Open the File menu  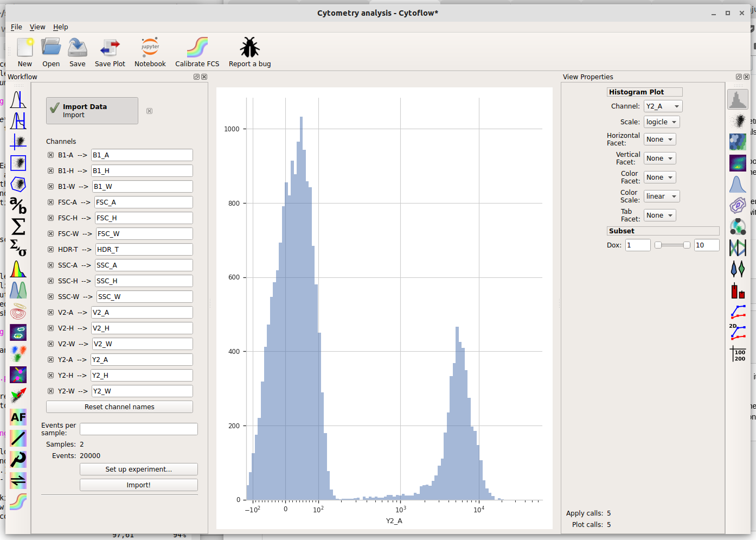pyautogui.click(x=16, y=27)
